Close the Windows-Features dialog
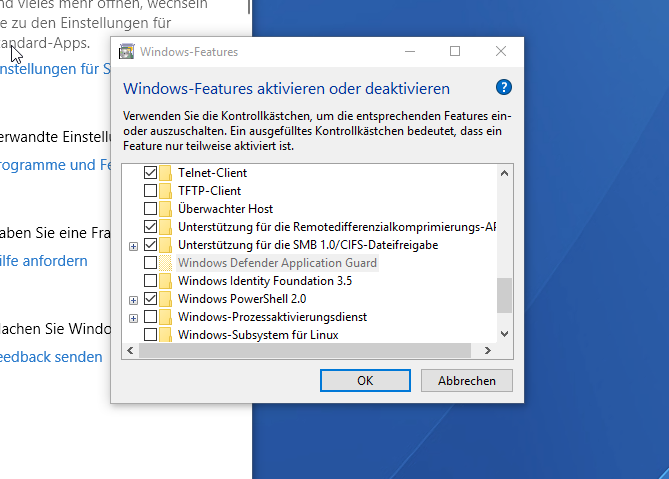Image resolution: width=669 pixels, height=479 pixels. click(x=501, y=52)
